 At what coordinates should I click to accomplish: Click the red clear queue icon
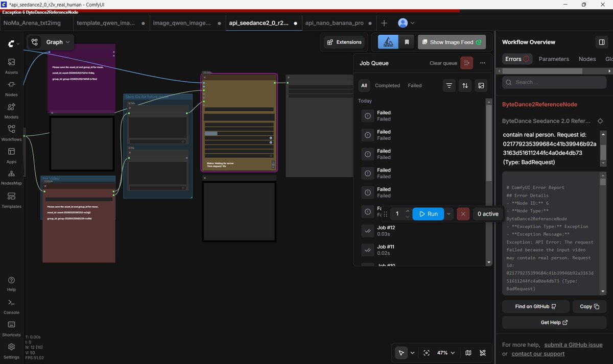(x=466, y=63)
